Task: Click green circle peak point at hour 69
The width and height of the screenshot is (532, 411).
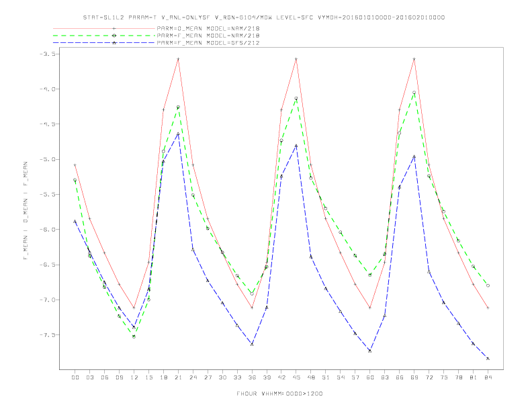Action: 414,92
